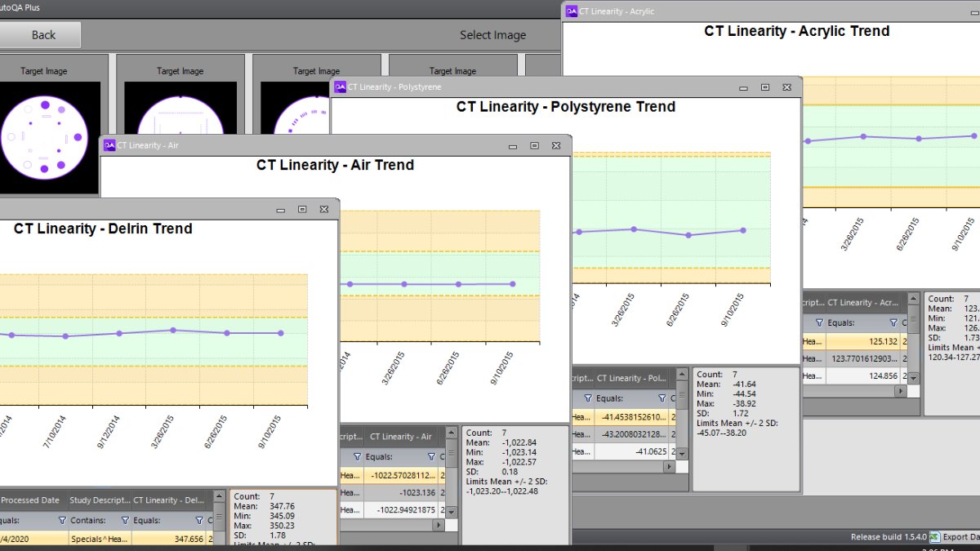
Task: Click the CT Linearity - Acr... column header
Action: point(863,303)
